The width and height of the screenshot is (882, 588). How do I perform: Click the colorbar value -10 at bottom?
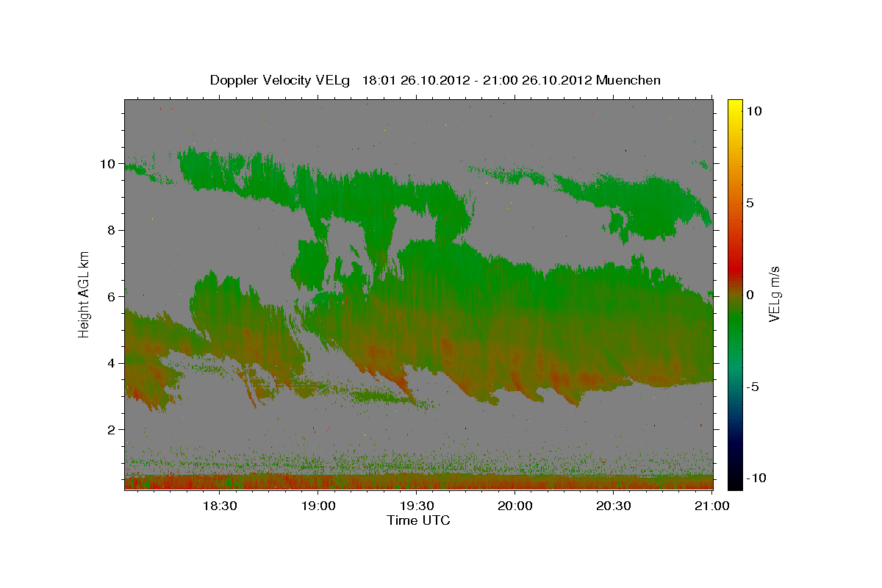(756, 478)
